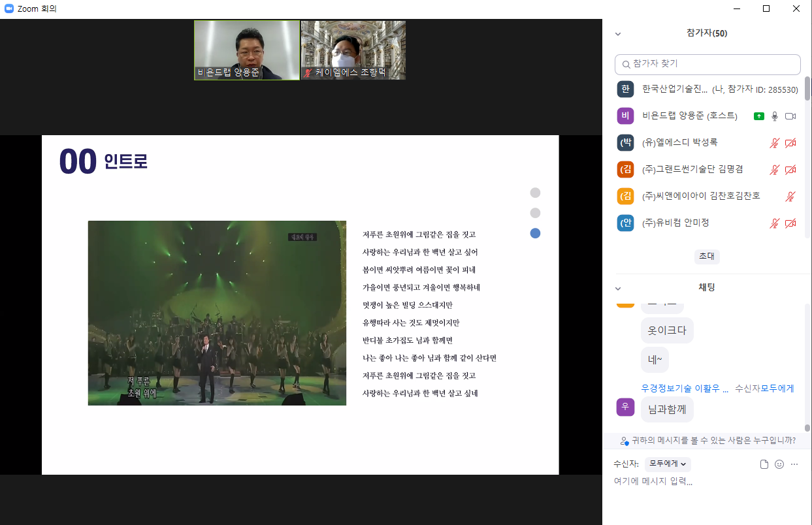Collapse the 참가자(50) panel chevron
This screenshot has height=525, width=812.
pyautogui.click(x=618, y=34)
